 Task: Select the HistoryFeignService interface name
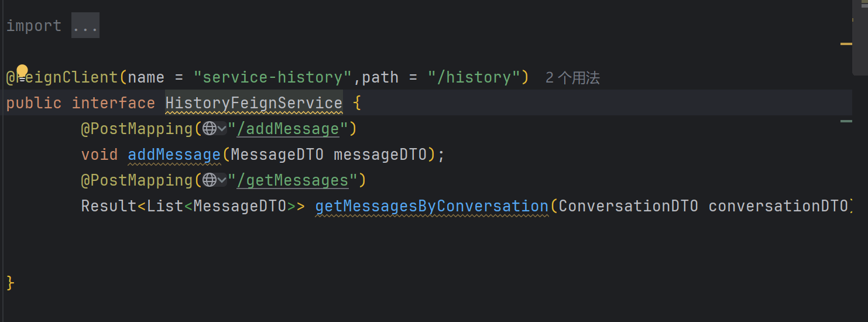[254, 103]
